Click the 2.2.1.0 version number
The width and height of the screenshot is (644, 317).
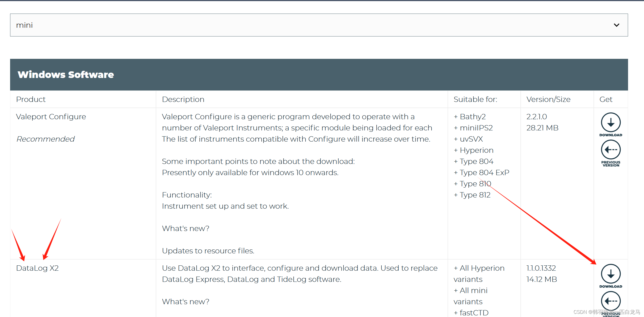pos(537,117)
